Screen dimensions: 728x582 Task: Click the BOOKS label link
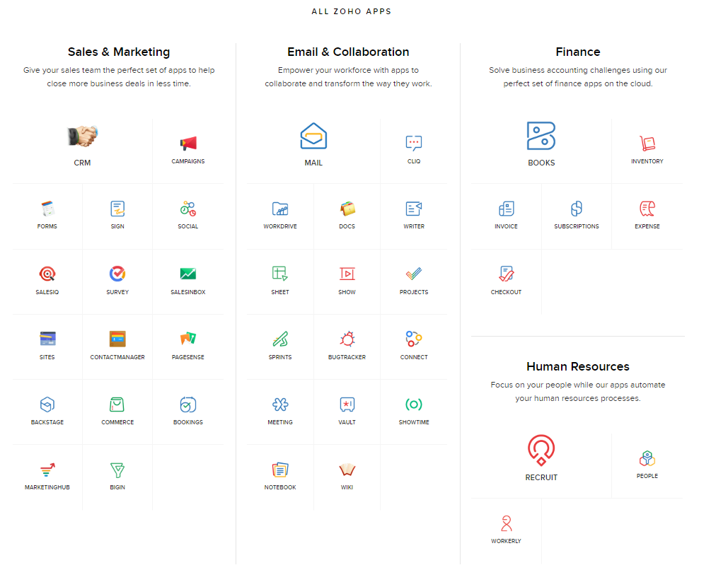(x=541, y=163)
